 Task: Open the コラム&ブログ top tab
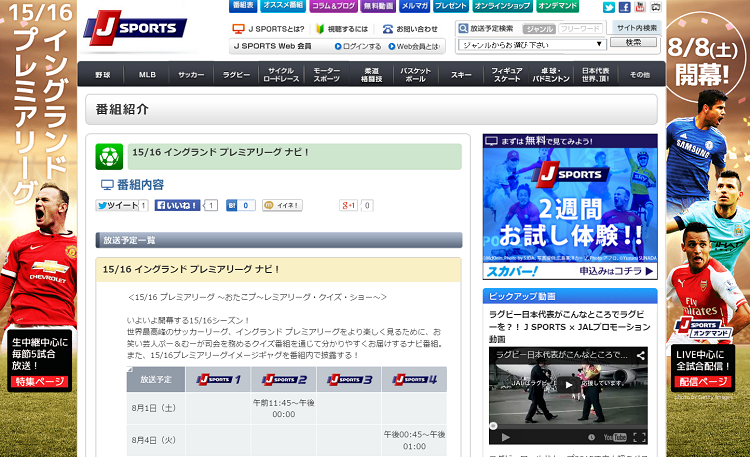click(333, 6)
